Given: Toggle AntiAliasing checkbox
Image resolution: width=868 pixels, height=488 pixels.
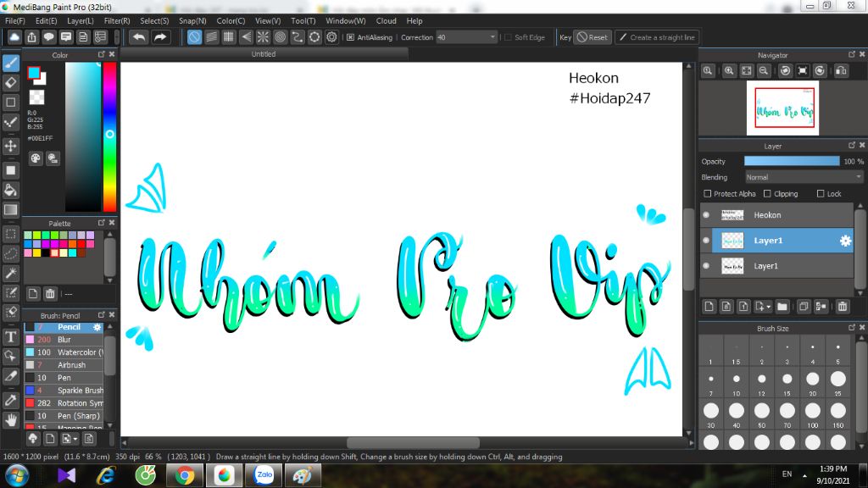Looking at the screenshot, I should (350, 37).
